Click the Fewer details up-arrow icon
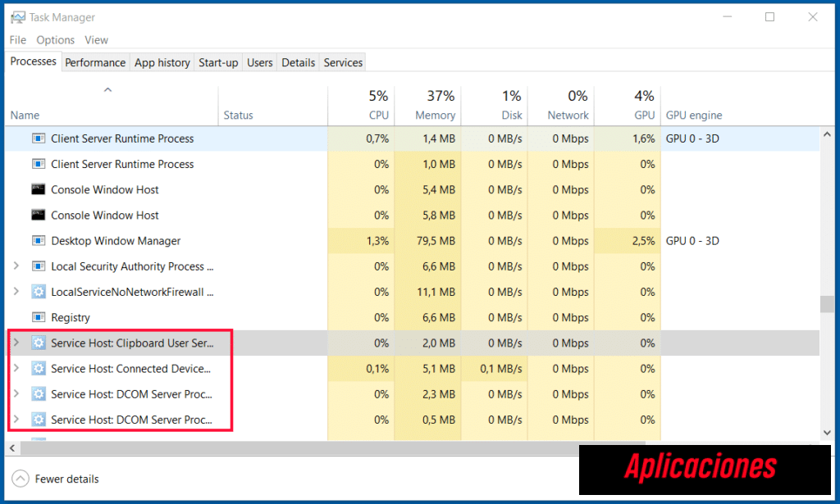Image resolution: width=840 pixels, height=504 pixels. (21, 479)
